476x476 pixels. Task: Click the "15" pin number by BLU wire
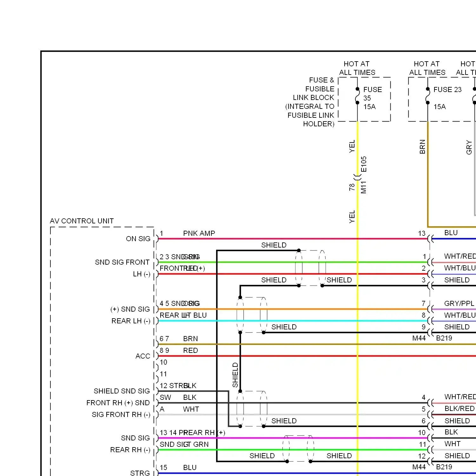163,467
